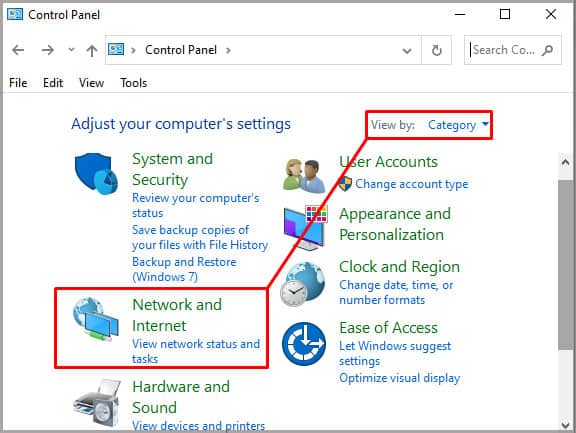Click Save backup copies with File History
Image resolution: width=576 pixels, height=433 pixels.
[x=200, y=237]
